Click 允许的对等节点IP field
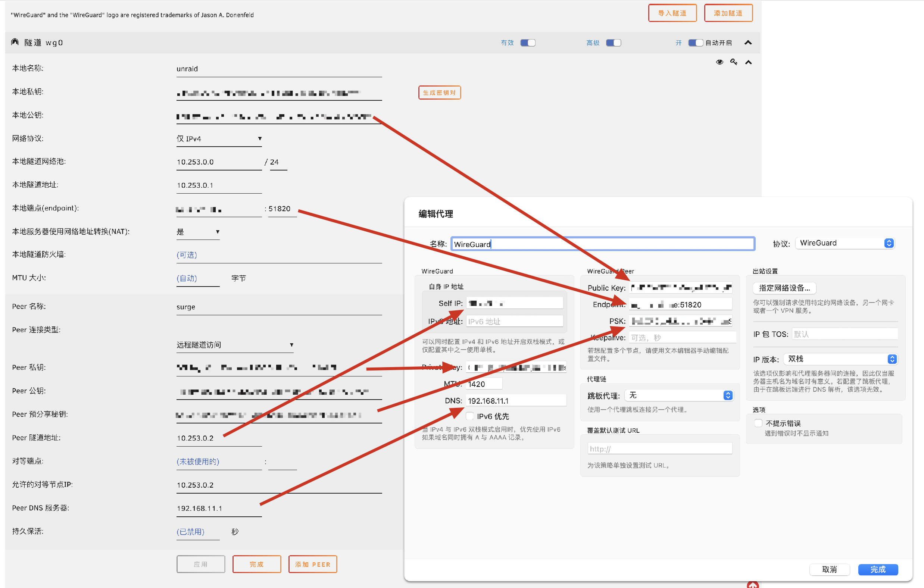 click(279, 485)
